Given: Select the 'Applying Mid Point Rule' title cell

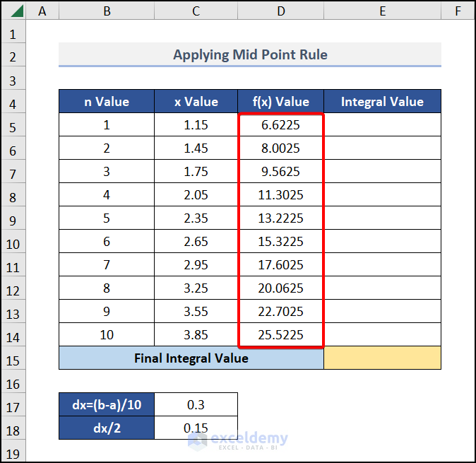Looking at the screenshot, I should tap(250, 54).
